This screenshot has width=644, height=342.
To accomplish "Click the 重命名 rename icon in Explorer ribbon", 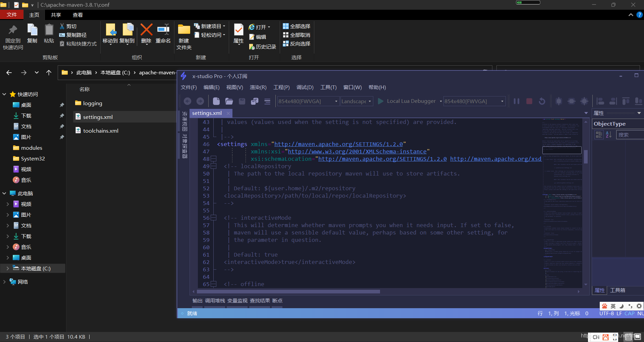I will coord(163,33).
